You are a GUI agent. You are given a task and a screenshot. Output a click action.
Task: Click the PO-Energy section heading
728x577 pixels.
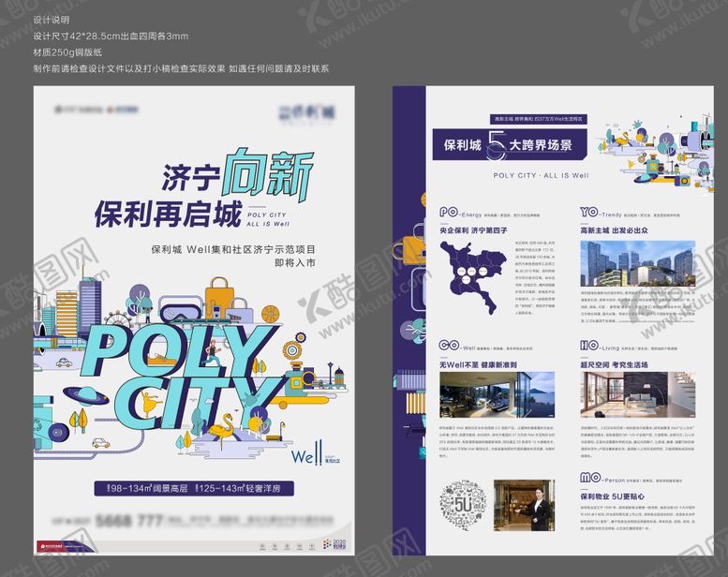(x=456, y=212)
